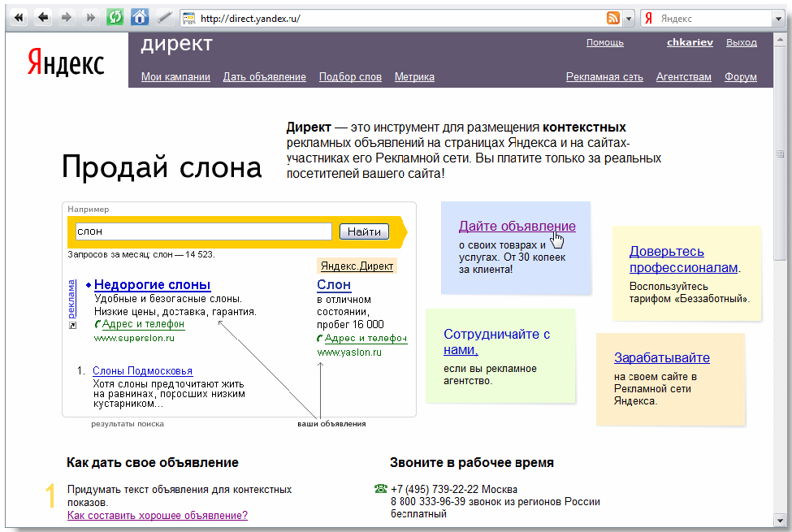Click the www.yaslon.ru address
This screenshot has height=532, width=792.
349,353
